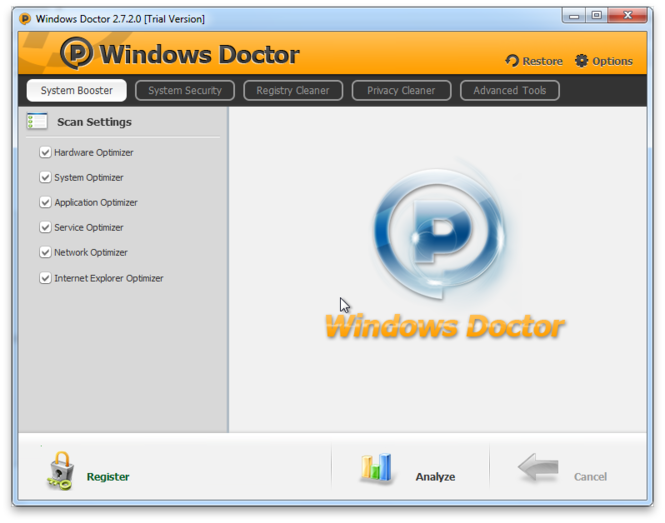
Task: Click the Cancel label
Action: click(590, 477)
